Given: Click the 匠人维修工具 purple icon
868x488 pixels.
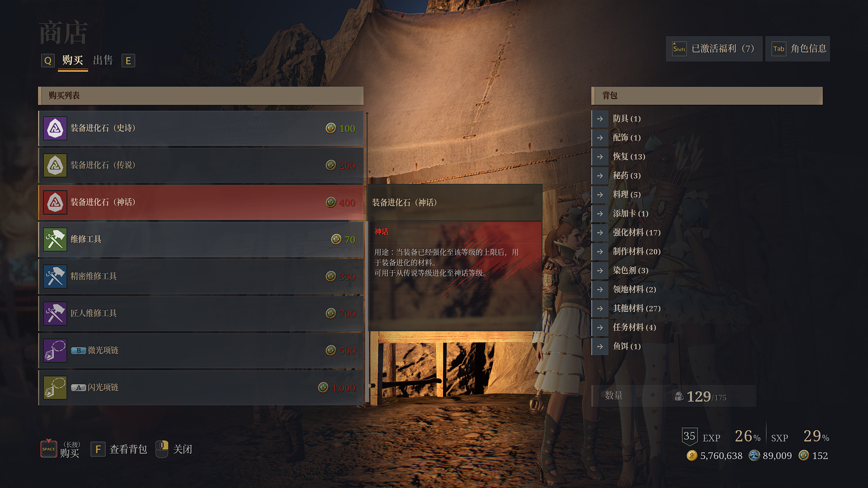Looking at the screenshot, I should tap(55, 314).
